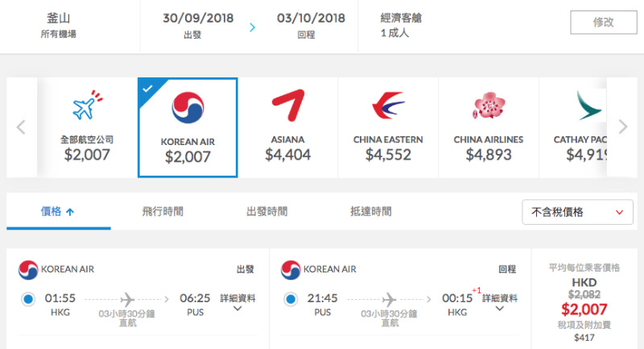Sort results by 抵達時間 tab
This screenshot has width=644, height=349.
pos(371,211)
